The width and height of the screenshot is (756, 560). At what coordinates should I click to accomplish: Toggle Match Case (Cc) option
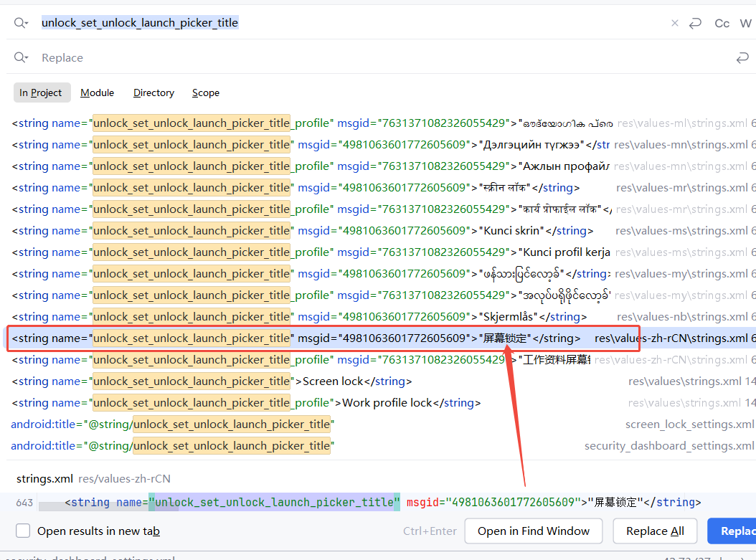coord(722,23)
